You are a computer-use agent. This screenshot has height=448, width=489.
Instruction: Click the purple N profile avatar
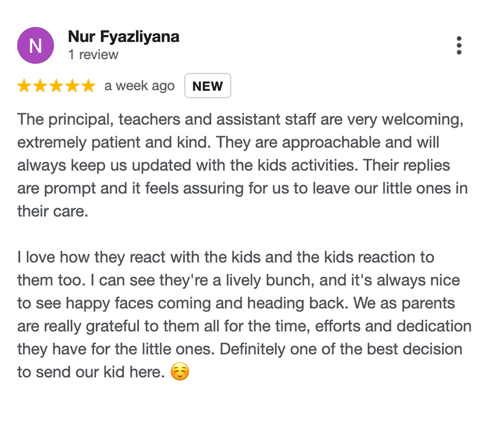(36, 45)
